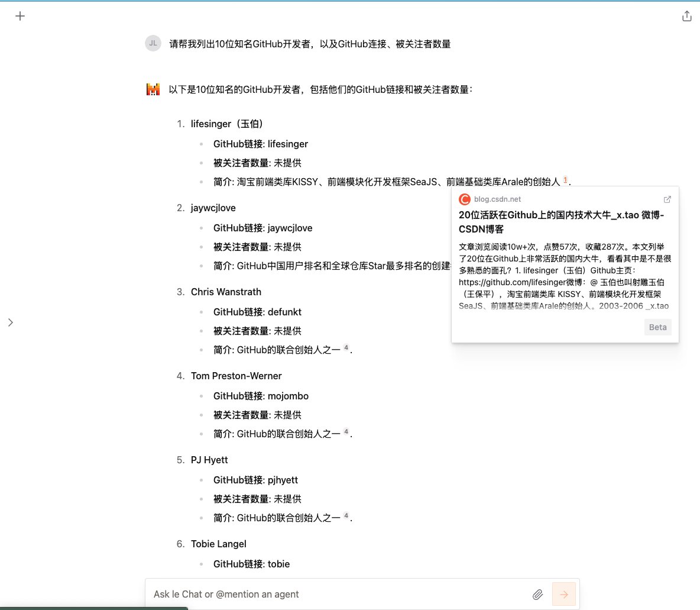
Task: Click heading PJ Hyett
Action: 209,460
